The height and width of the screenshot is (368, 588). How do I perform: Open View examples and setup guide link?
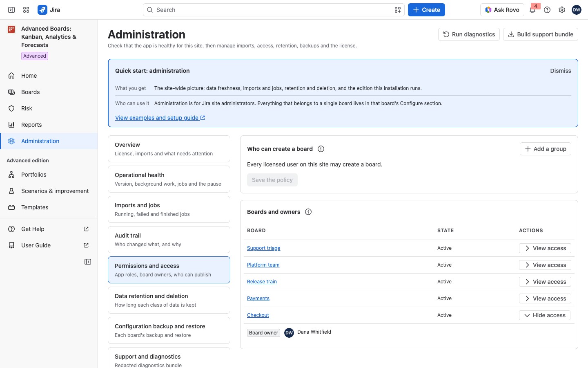click(160, 118)
